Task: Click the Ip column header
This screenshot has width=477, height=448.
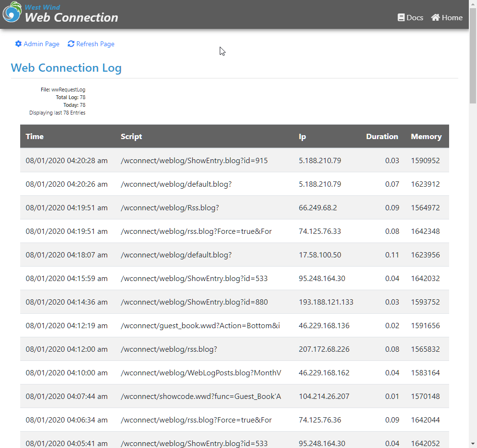Action: point(302,137)
